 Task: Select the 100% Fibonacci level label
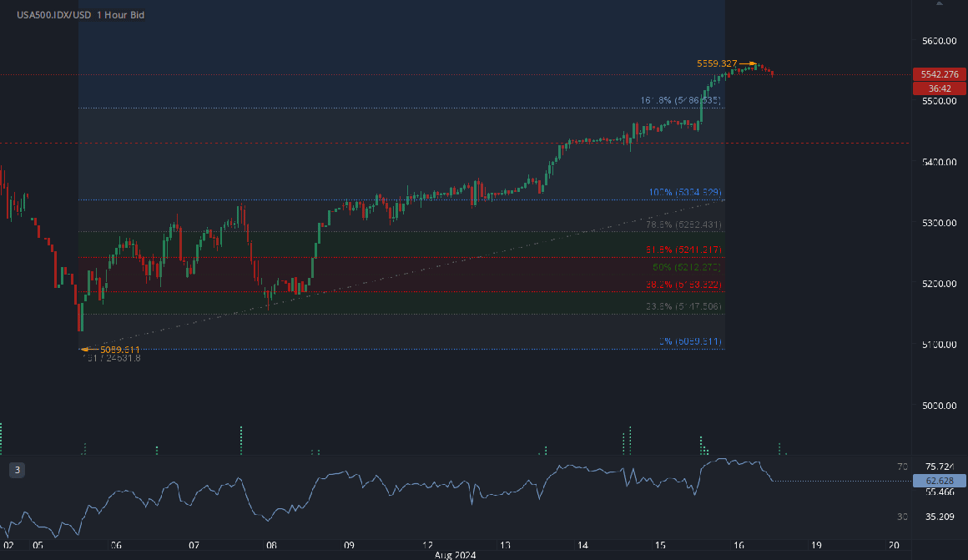pyautogui.click(x=684, y=193)
